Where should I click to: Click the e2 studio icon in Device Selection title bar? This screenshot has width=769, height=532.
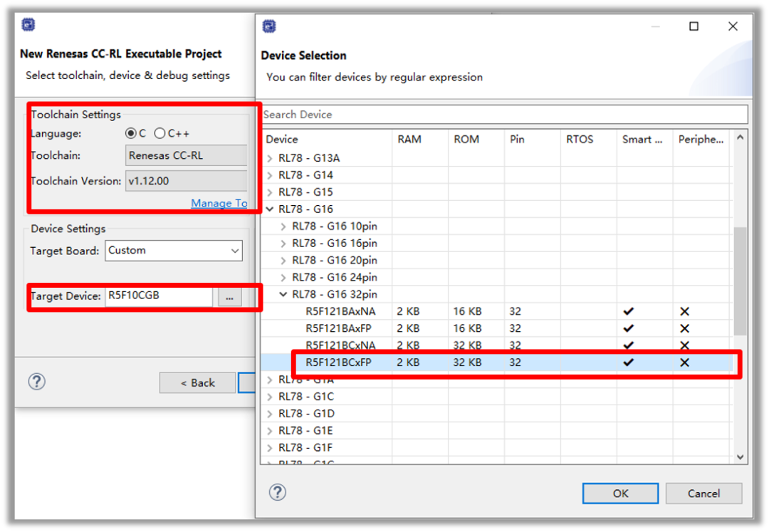269,26
